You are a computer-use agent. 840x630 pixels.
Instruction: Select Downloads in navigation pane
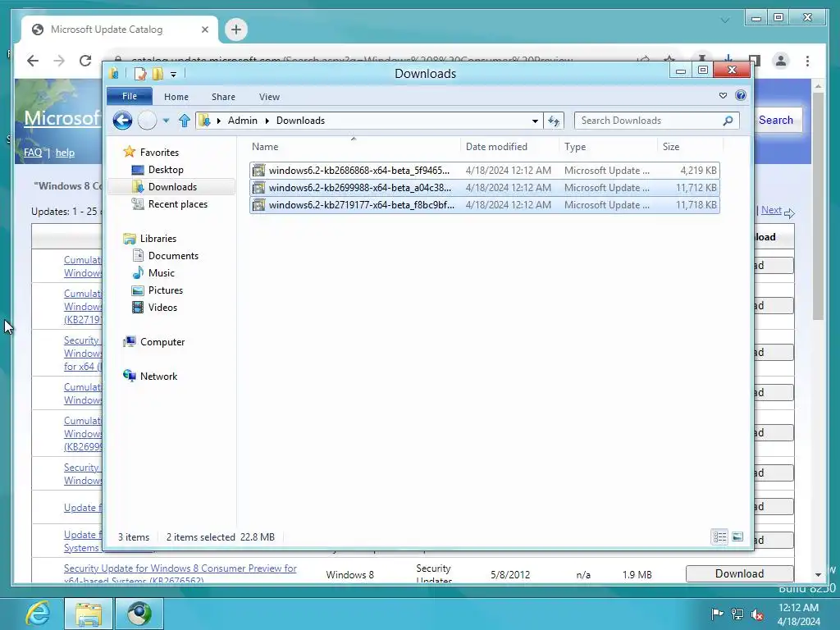(x=172, y=187)
